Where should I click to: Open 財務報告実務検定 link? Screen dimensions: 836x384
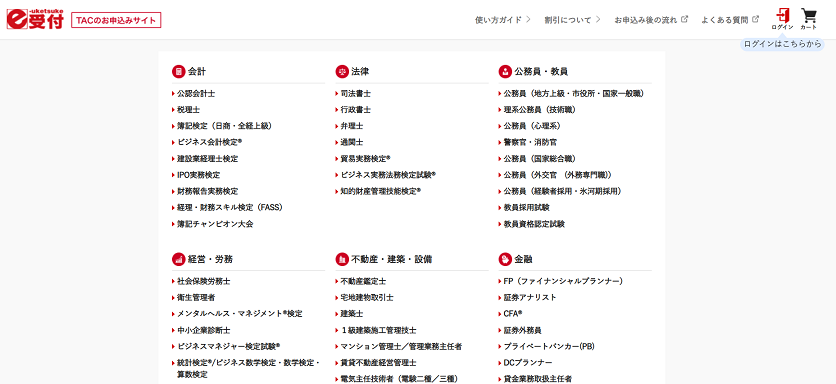click(208, 191)
